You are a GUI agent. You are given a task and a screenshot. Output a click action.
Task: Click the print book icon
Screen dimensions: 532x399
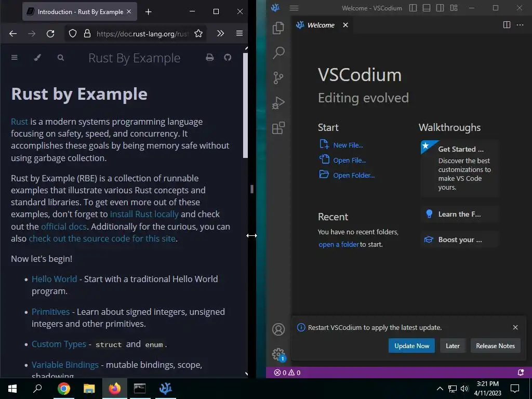click(210, 57)
